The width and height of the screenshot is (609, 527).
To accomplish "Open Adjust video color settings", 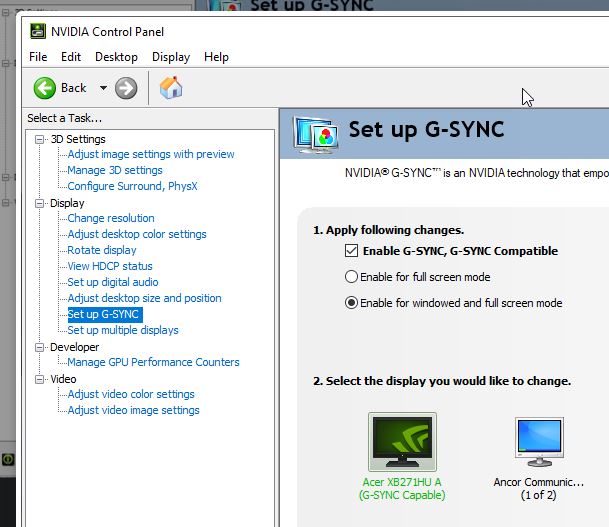I will pyautogui.click(x=131, y=394).
